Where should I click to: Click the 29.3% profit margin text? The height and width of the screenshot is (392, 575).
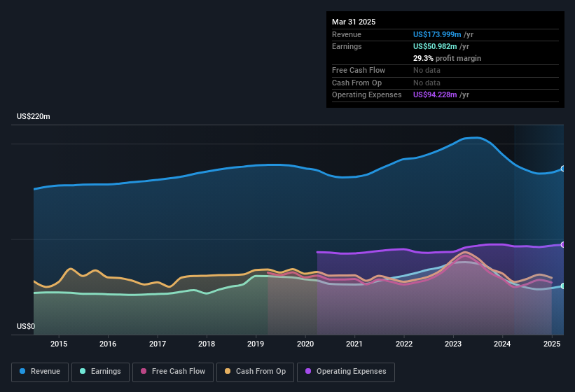[447, 58]
